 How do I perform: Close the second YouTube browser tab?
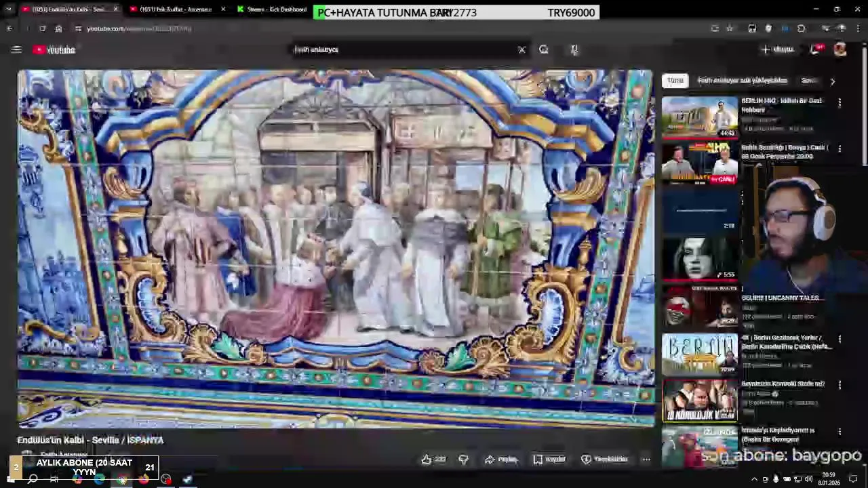pos(223,9)
